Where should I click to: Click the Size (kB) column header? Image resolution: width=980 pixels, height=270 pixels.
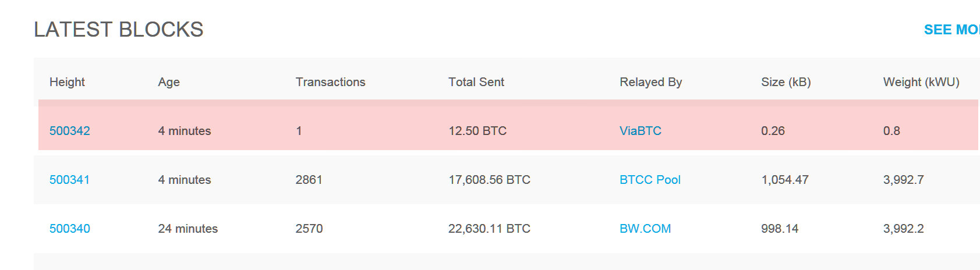click(x=786, y=82)
